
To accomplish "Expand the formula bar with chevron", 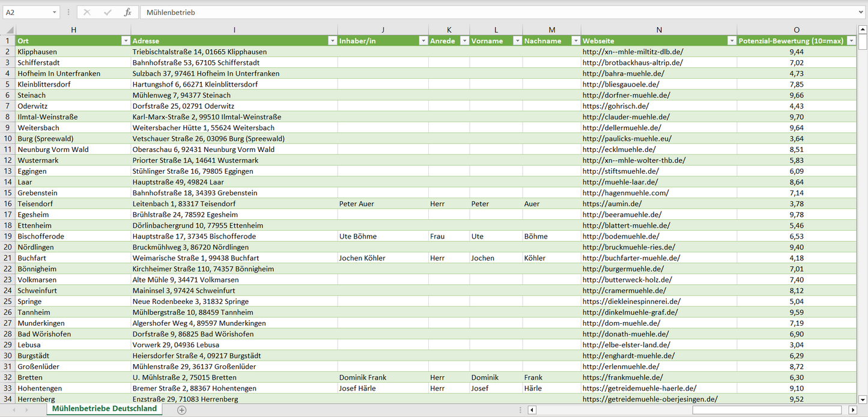I will click(x=861, y=12).
